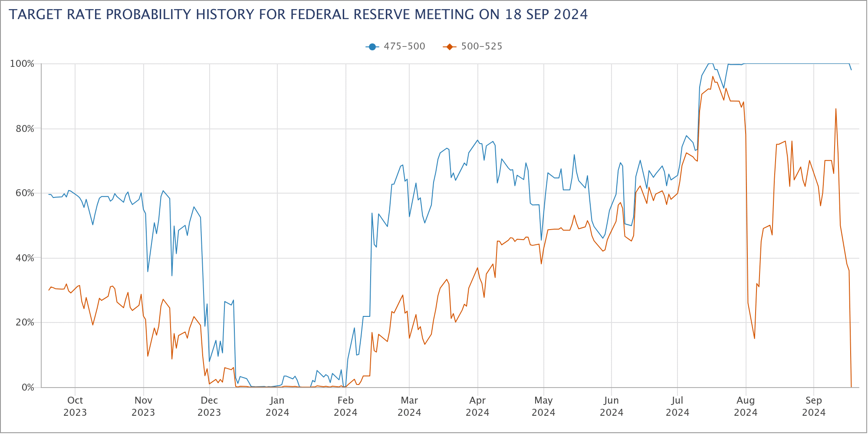The height and width of the screenshot is (434, 868).
Task: Click the orange diamond legend marker
Action: click(449, 47)
